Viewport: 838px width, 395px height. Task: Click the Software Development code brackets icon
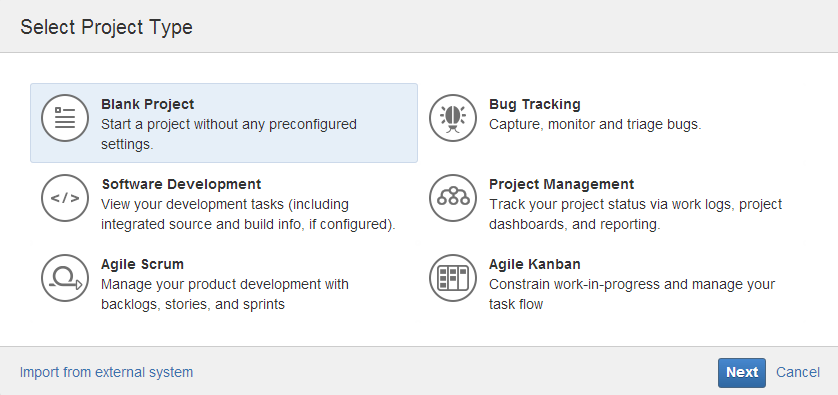(x=65, y=198)
